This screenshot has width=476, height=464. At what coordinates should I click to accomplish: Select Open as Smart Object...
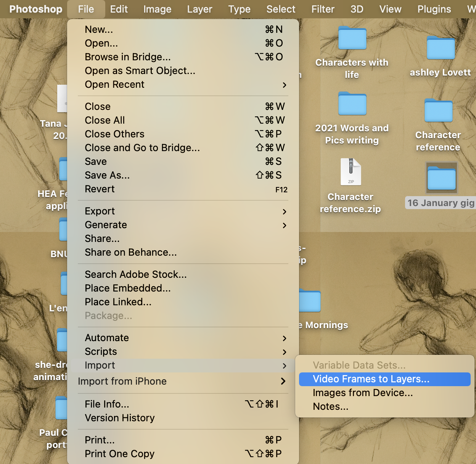[x=183, y=71]
